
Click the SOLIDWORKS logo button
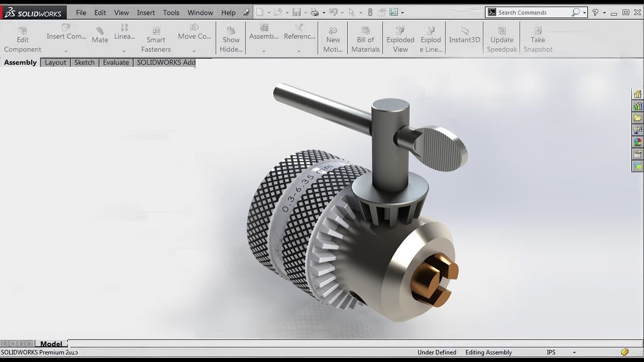[33, 13]
